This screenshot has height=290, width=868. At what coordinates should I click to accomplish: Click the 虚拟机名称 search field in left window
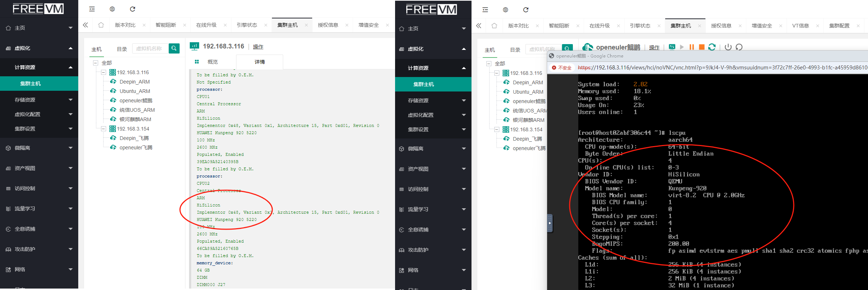(x=151, y=48)
